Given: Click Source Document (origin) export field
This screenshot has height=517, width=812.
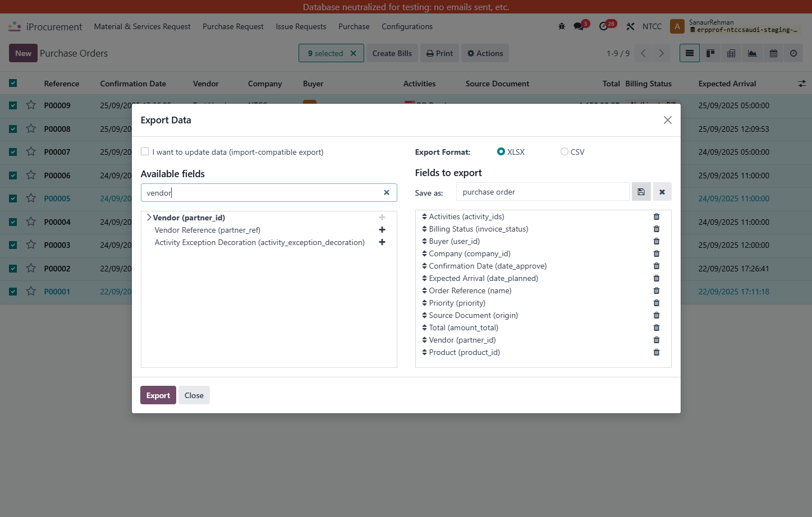Looking at the screenshot, I should coord(473,315).
